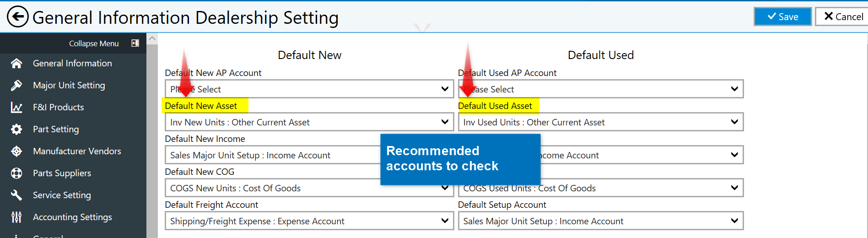
Task: Click the Service Setting wrench icon
Action: pos(16,195)
